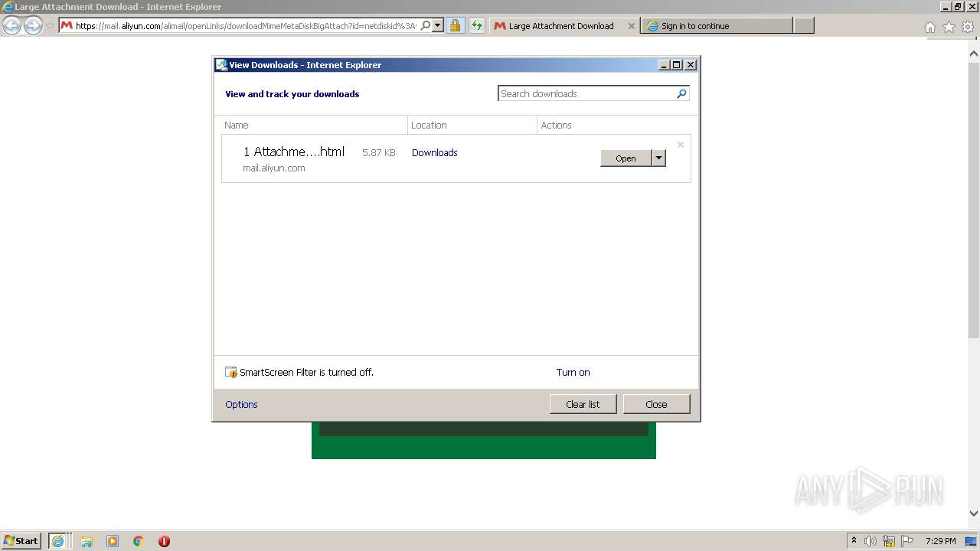
Task: Click the address bar URL field
Action: pos(245,25)
